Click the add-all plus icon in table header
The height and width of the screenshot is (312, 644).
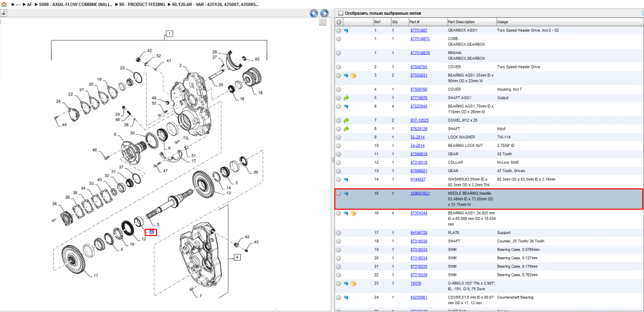click(x=339, y=22)
